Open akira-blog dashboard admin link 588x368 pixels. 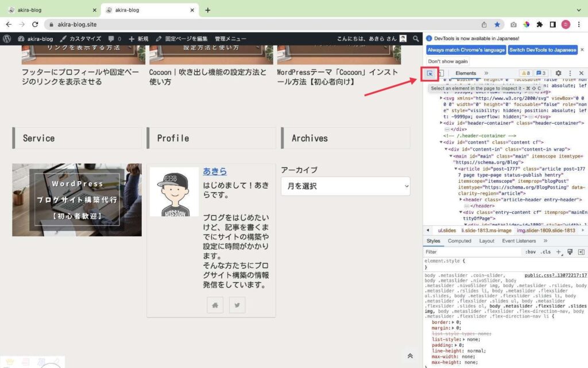35,39
